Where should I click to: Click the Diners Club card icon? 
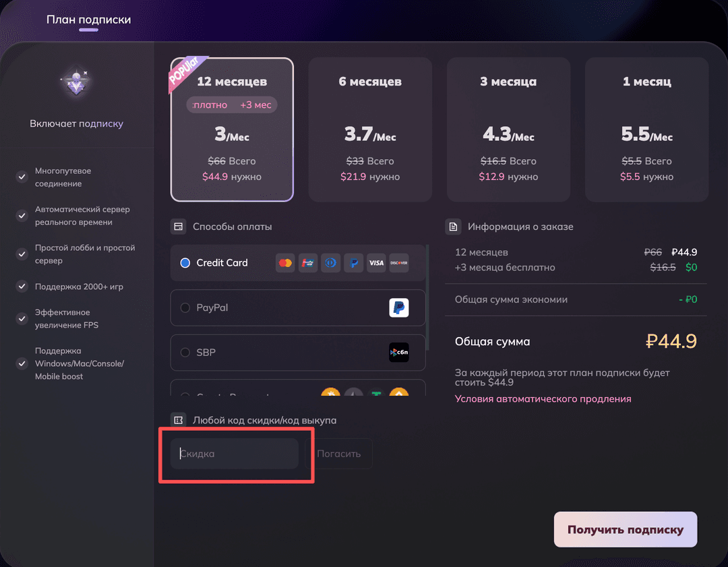coord(330,263)
